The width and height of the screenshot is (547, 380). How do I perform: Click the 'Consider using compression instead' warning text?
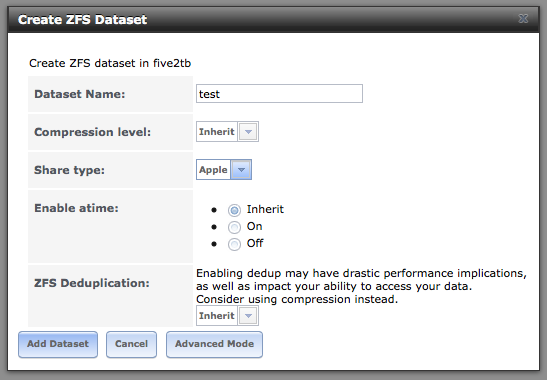pos(297,299)
